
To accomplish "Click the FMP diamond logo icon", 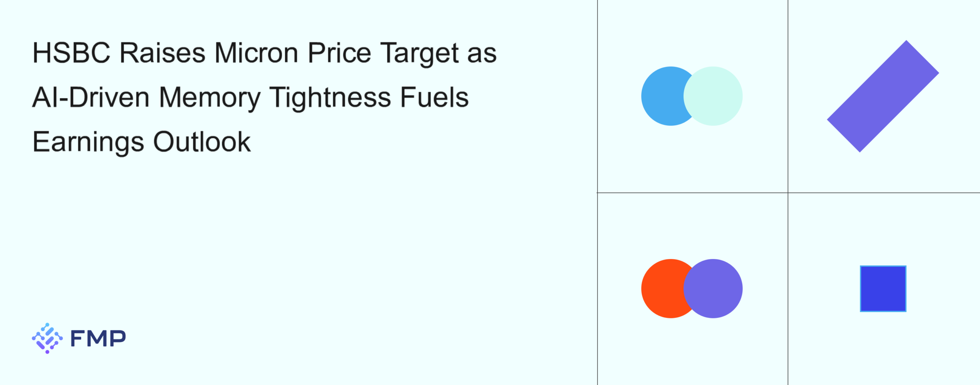I will click(x=47, y=338).
